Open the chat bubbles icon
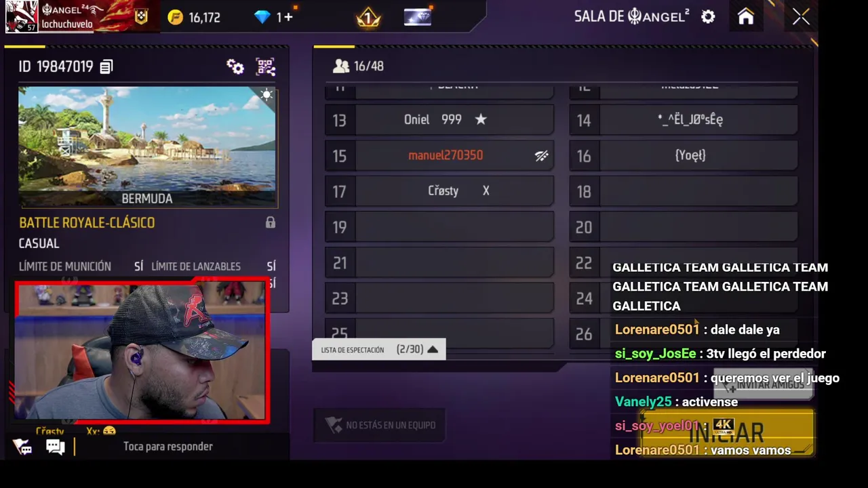 (56, 446)
